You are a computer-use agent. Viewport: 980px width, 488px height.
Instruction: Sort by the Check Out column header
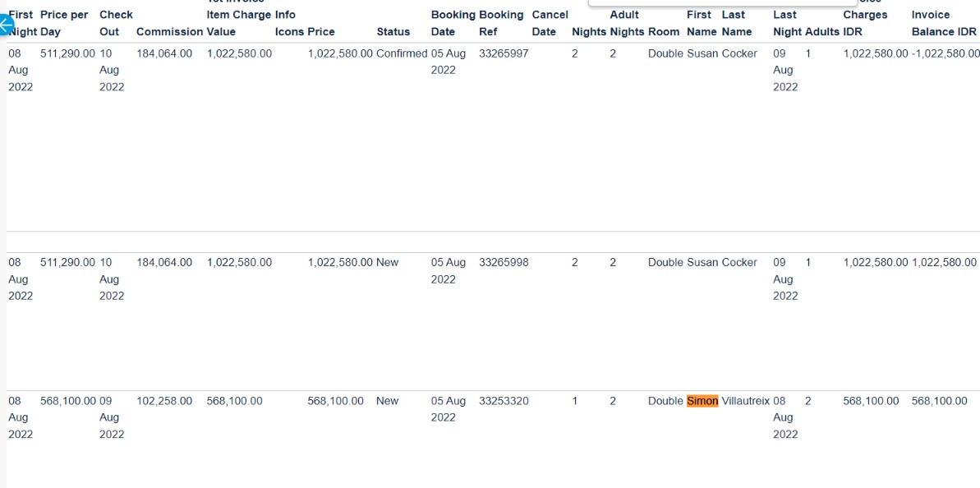click(x=115, y=22)
